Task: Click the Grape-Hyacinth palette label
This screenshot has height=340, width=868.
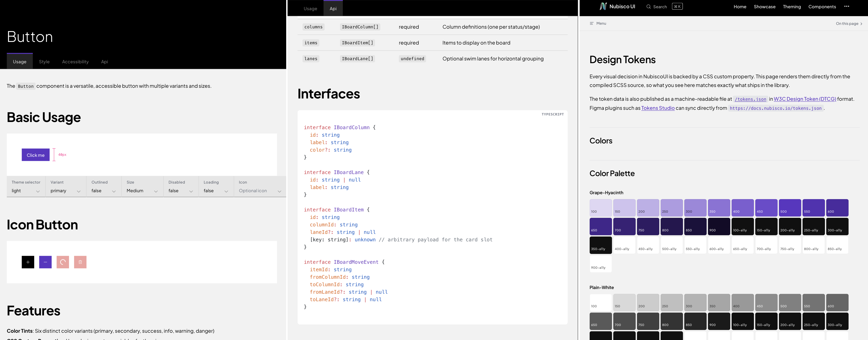Action: tap(606, 193)
